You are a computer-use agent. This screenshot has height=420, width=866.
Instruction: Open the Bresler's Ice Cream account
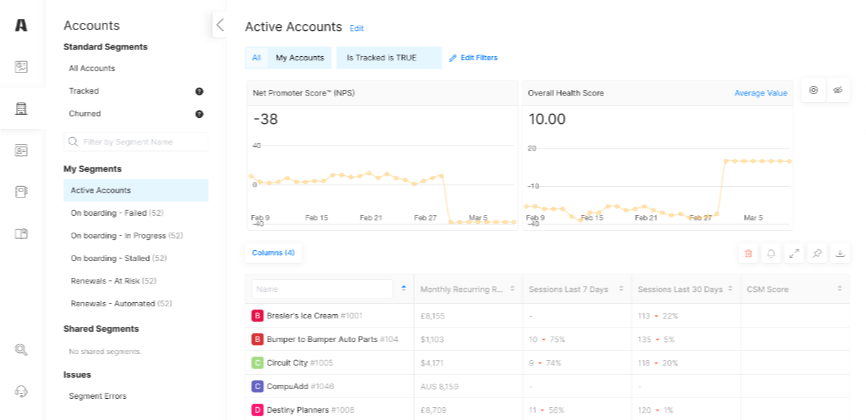coord(302,316)
